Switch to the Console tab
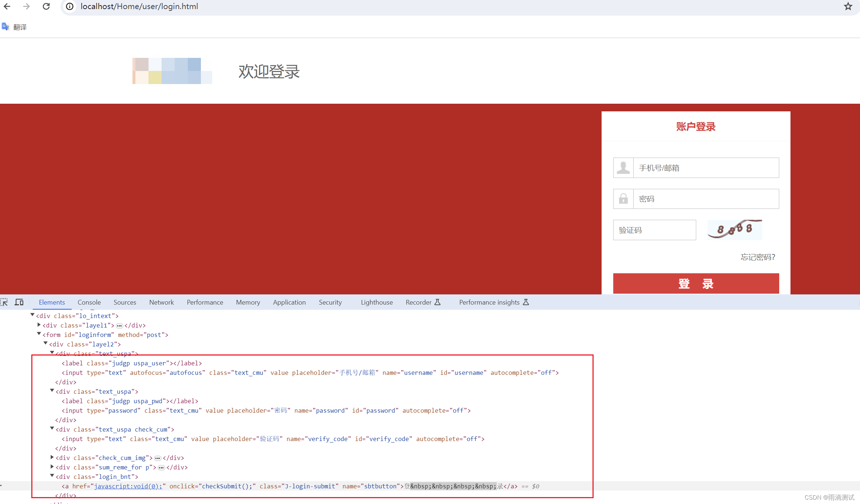Screen dimensions: 860x504 coord(89,302)
